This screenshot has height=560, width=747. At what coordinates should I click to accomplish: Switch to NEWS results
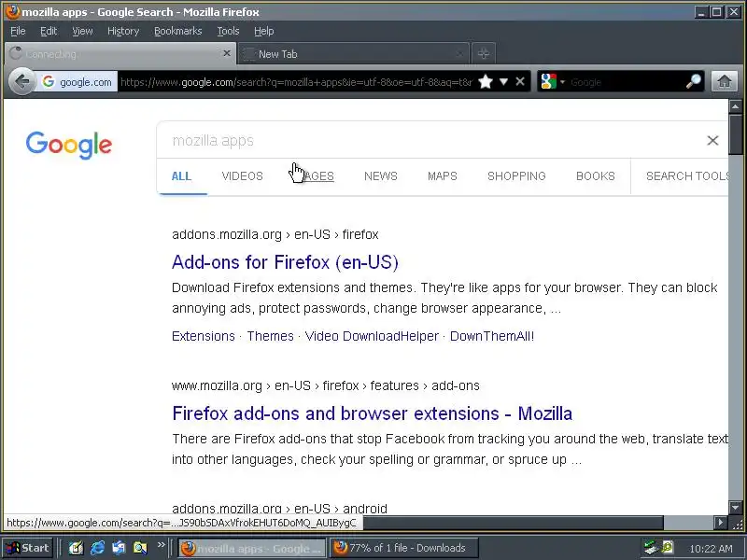coord(381,176)
